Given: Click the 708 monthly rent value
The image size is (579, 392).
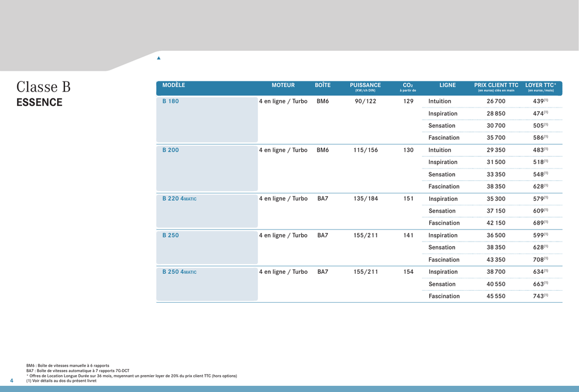Looking at the screenshot, I should coord(540,260).
